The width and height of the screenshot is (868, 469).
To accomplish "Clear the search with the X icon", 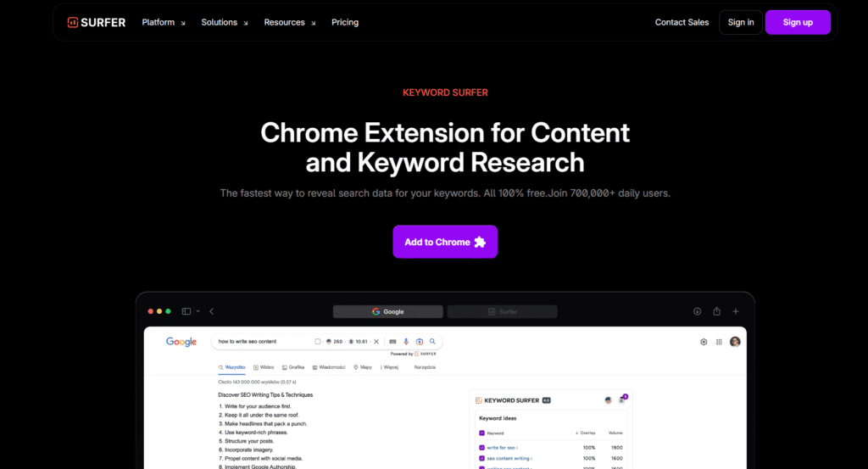I will 376,342.
